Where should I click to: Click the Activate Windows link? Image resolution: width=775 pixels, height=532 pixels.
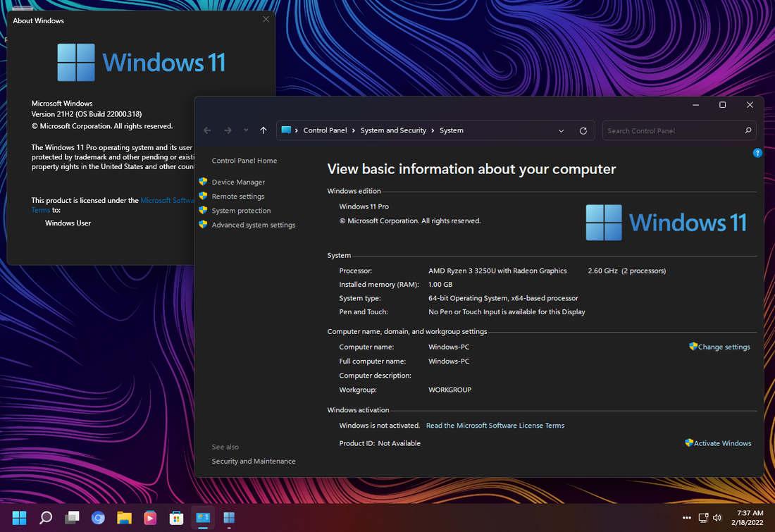[723, 443]
